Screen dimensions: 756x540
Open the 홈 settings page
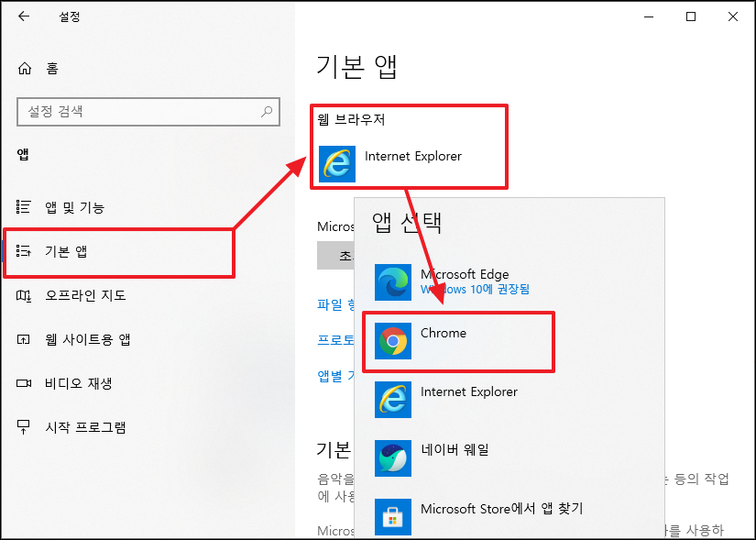(x=38, y=69)
